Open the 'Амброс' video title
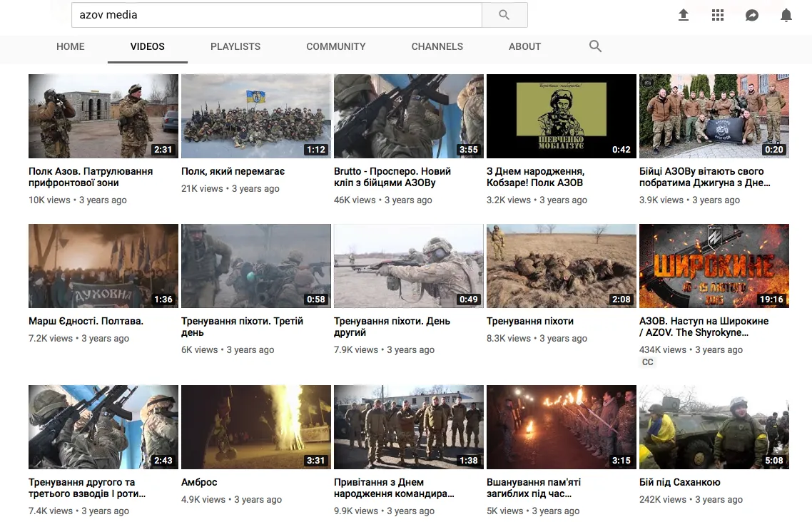The image size is (812, 522). tap(199, 482)
